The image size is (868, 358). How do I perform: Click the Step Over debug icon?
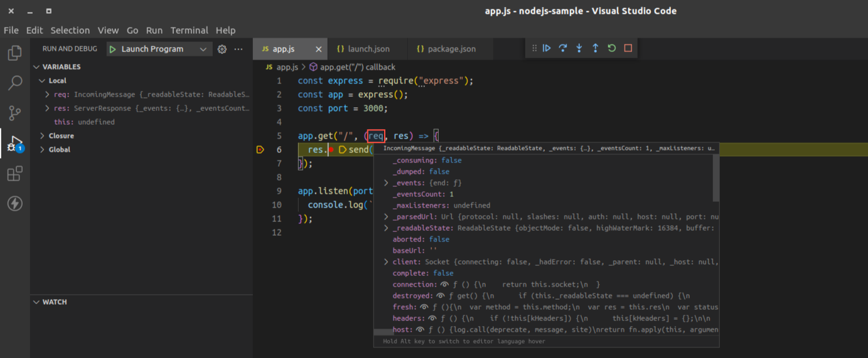[563, 48]
